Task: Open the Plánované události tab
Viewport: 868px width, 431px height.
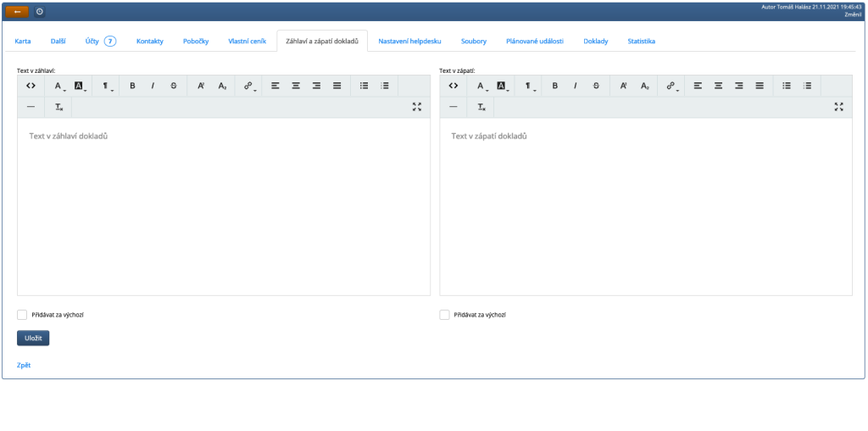Action: [x=534, y=42]
